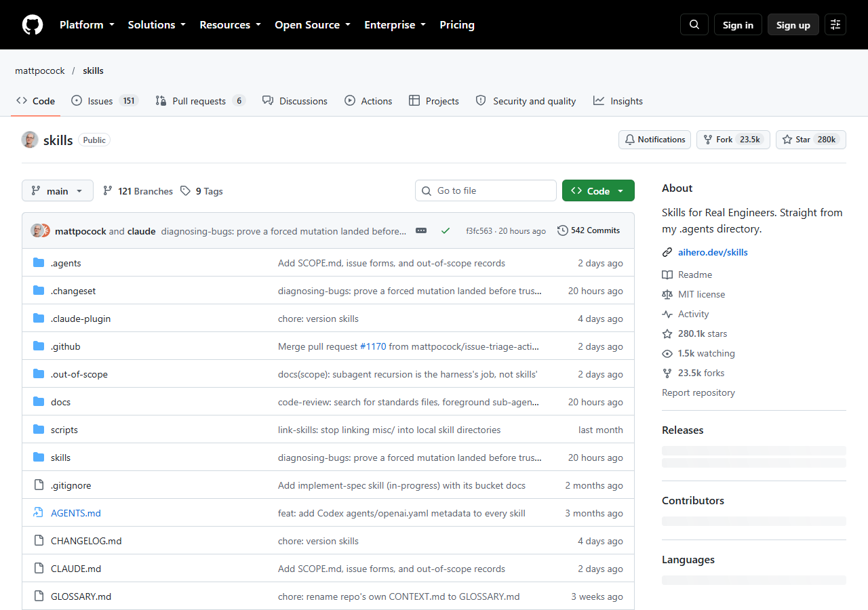
Task: Click the scripts folder icon
Action: [x=39, y=430]
